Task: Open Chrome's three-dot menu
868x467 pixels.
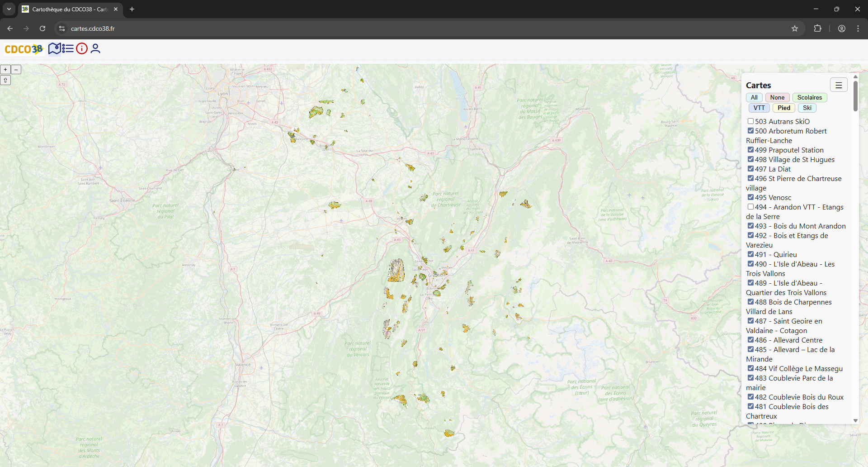Action: click(x=858, y=29)
